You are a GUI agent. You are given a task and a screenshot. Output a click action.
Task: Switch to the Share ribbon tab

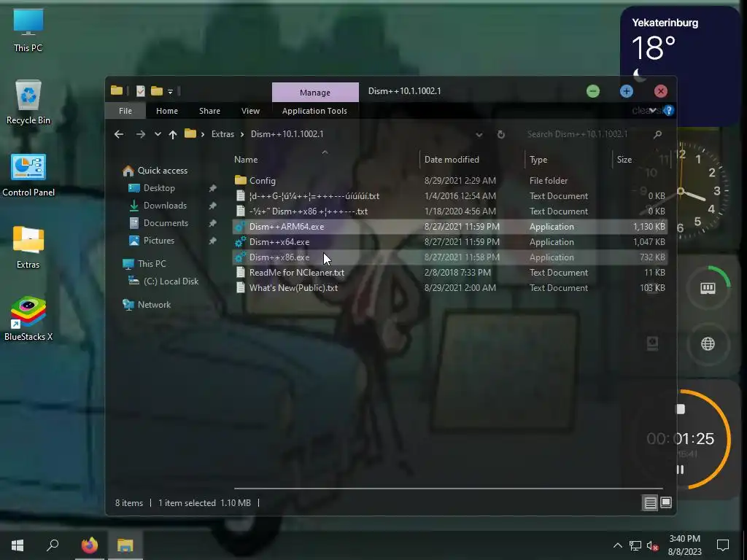click(x=209, y=111)
